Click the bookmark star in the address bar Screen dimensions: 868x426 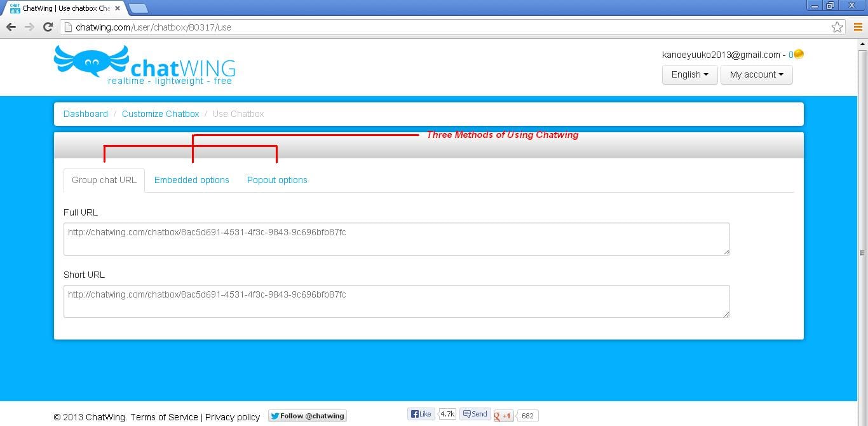837,27
